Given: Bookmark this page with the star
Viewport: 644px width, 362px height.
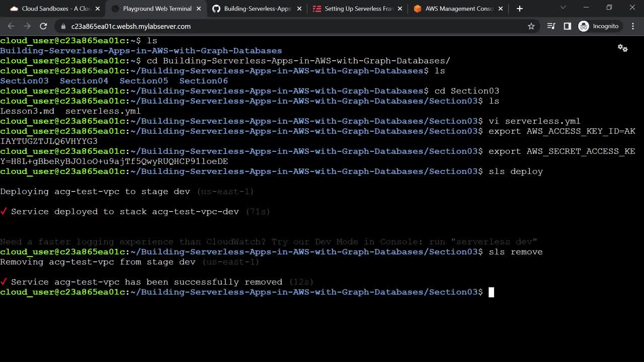Looking at the screenshot, I should coord(531,26).
